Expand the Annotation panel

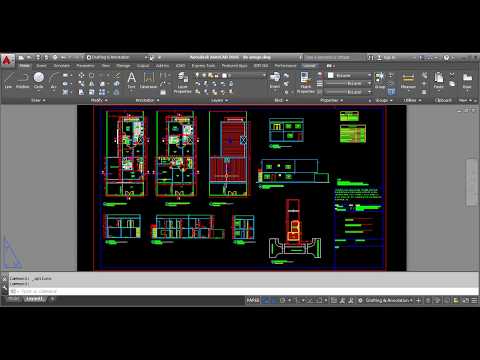(147, 100)
